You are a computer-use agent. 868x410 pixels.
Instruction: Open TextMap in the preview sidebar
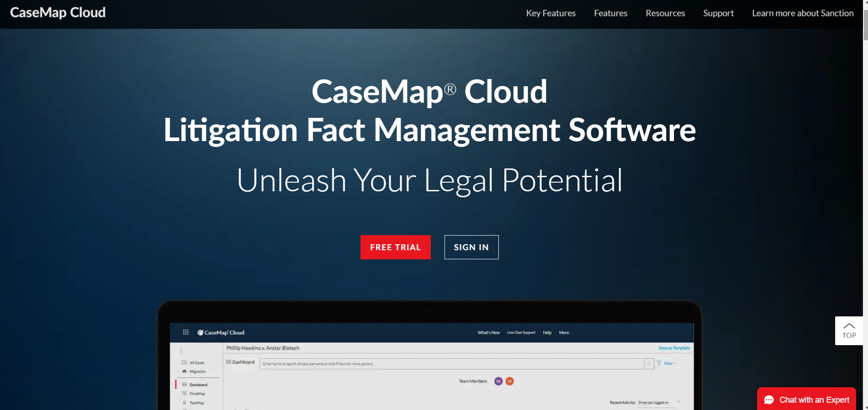(x=193, y=403)
